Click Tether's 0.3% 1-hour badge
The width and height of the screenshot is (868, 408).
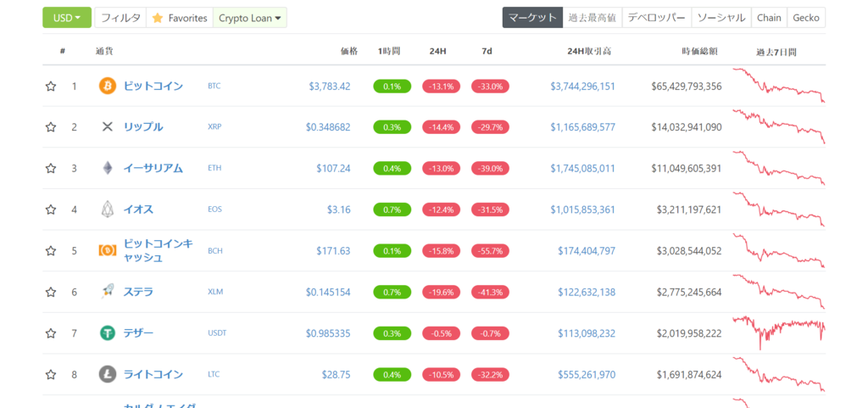(392, 333)
